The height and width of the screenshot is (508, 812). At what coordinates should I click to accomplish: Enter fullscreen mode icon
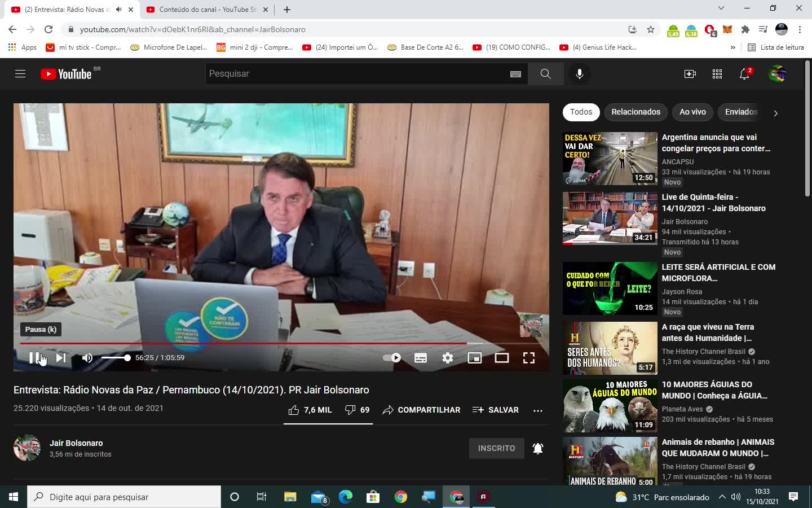(529, 357)
